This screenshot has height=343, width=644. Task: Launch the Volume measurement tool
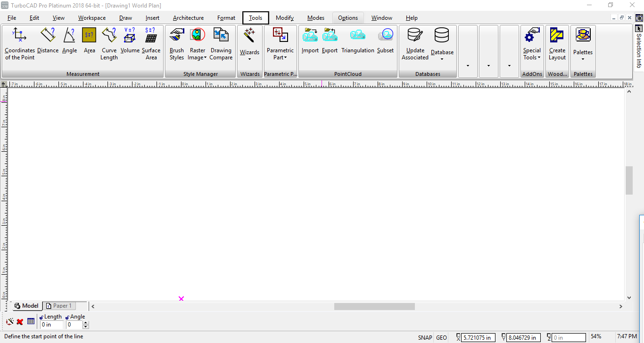[x=130, y=41]
